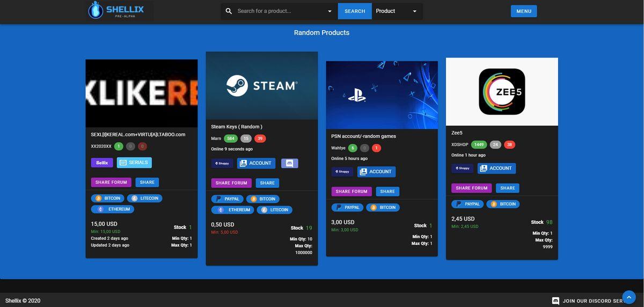Click ACCOUNT button on PSN card

tap(376, 172)
